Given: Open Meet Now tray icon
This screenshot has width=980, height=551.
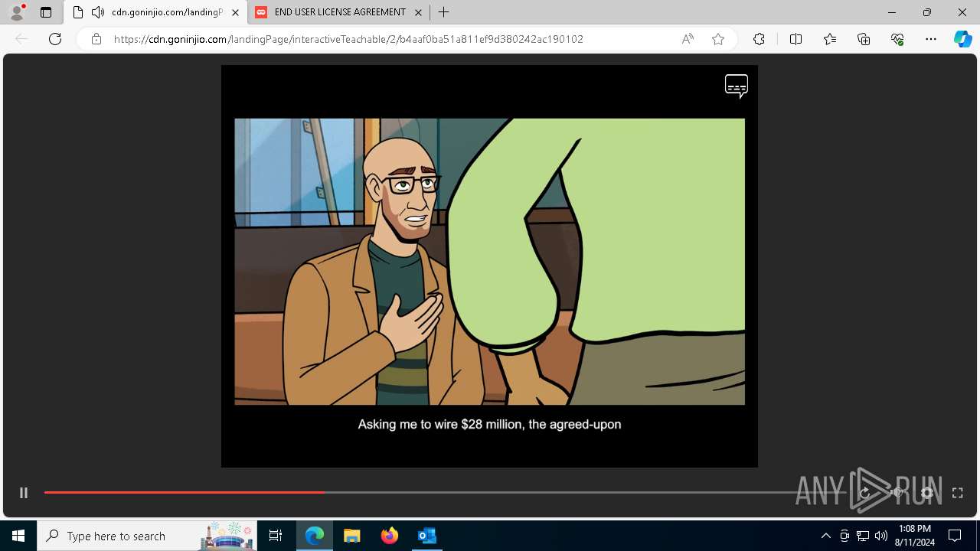Looking at the screenshot, I should pyautogui.click(x=844, y=536).
